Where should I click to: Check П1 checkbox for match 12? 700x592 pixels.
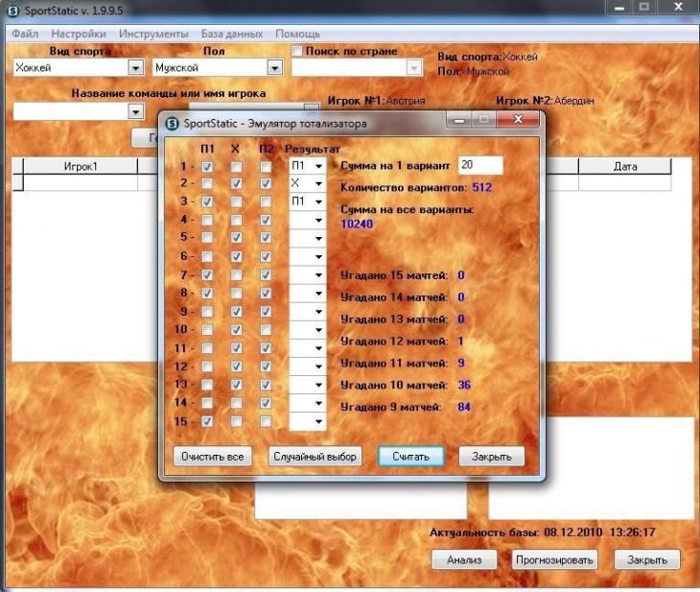(207, 367)
